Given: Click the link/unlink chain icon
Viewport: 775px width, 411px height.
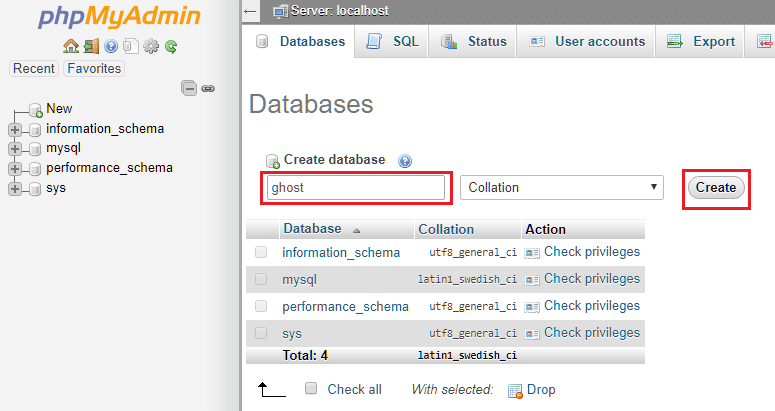Looking at the screenshot, I should pyautogui.click(x=208, y=88).
